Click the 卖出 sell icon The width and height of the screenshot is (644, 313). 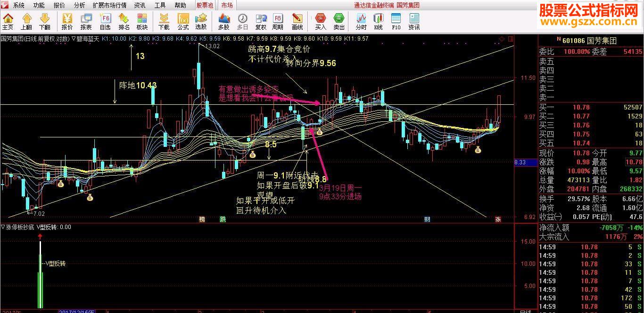[339, 22]
